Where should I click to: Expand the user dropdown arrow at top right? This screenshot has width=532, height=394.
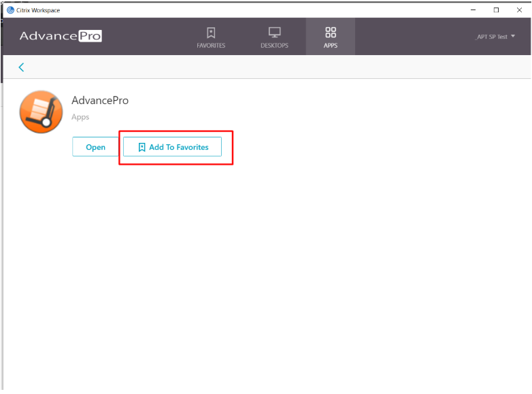click(x=513, y=37)
